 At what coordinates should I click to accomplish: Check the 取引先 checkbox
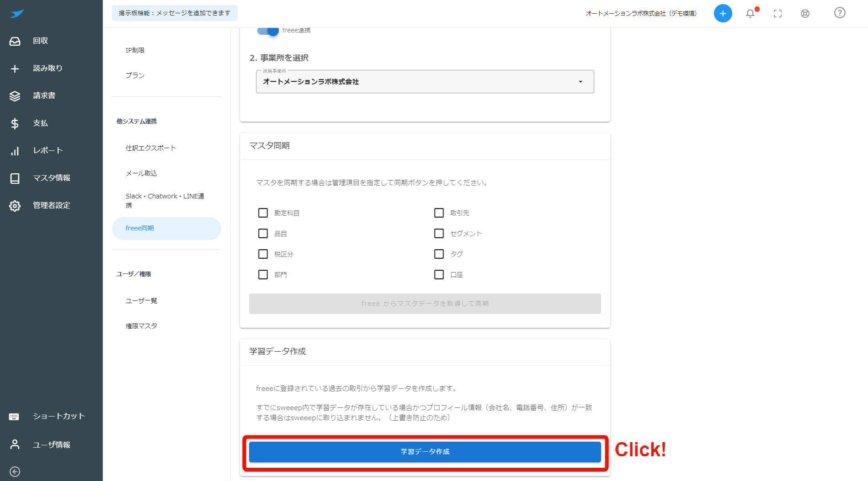click(439, 213)
